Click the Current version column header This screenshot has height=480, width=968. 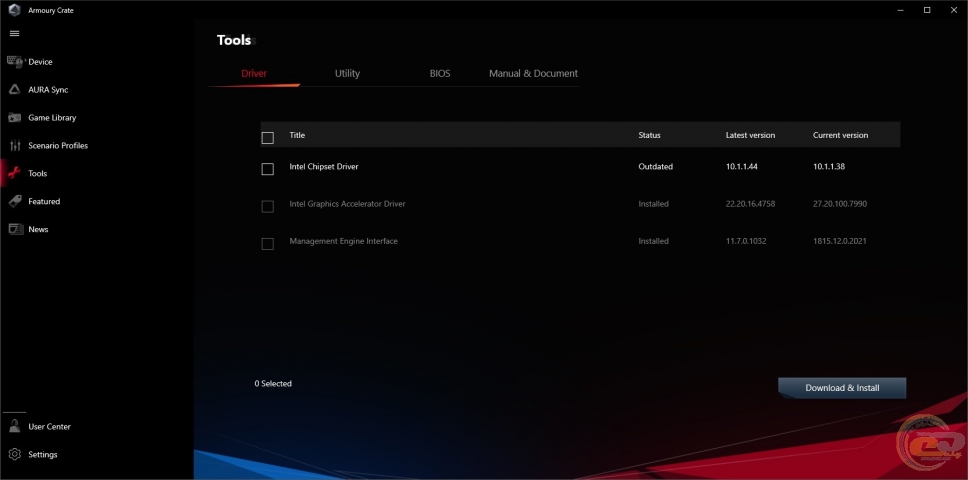point(840,135)
